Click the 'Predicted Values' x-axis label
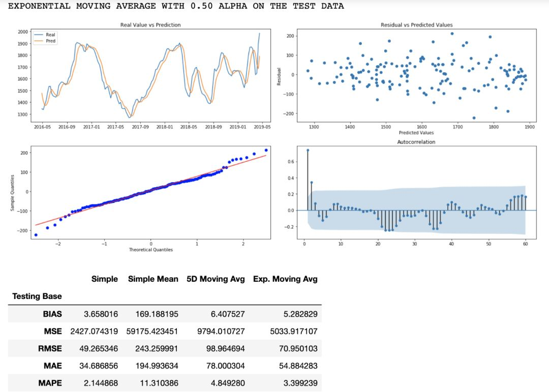The image size is (549, 392). click(x=416, y=133)
